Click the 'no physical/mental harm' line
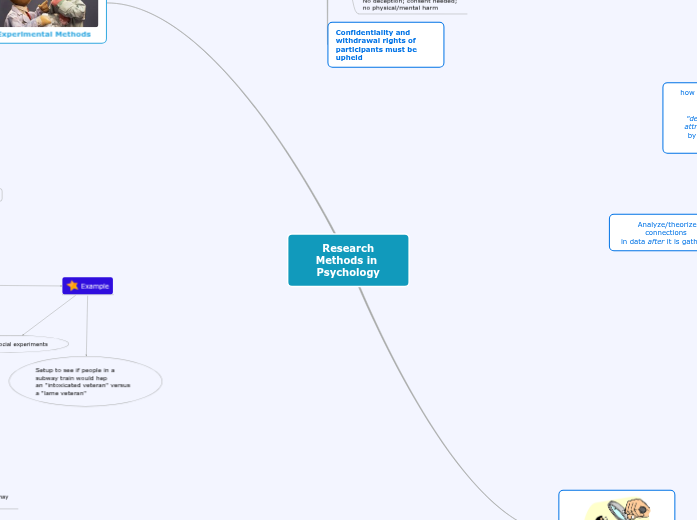The width and height of the screenshot is (697, 520). pos(399,8)
